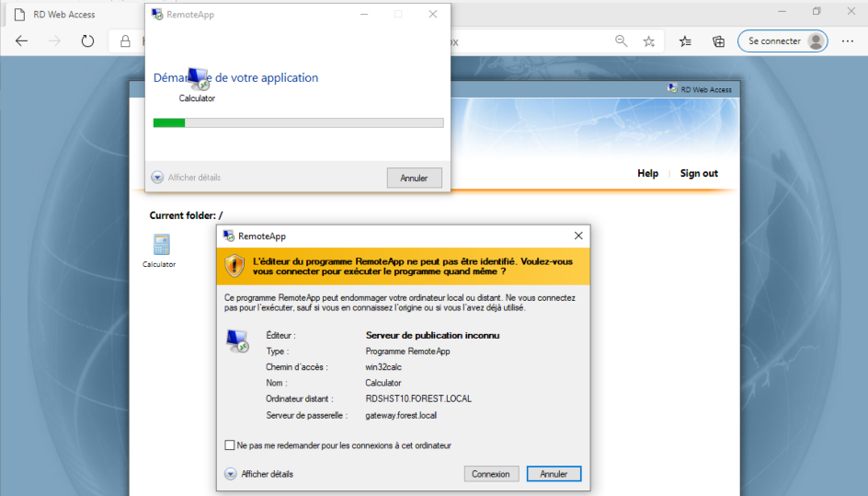
Task: Minimize the browser window
Action: (782, 11)
